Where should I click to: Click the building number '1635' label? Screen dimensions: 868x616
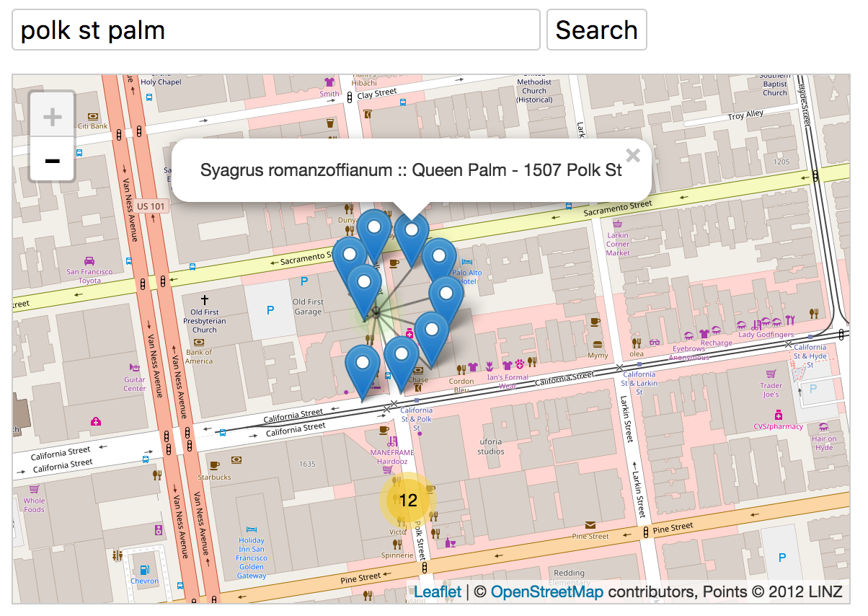307,464
